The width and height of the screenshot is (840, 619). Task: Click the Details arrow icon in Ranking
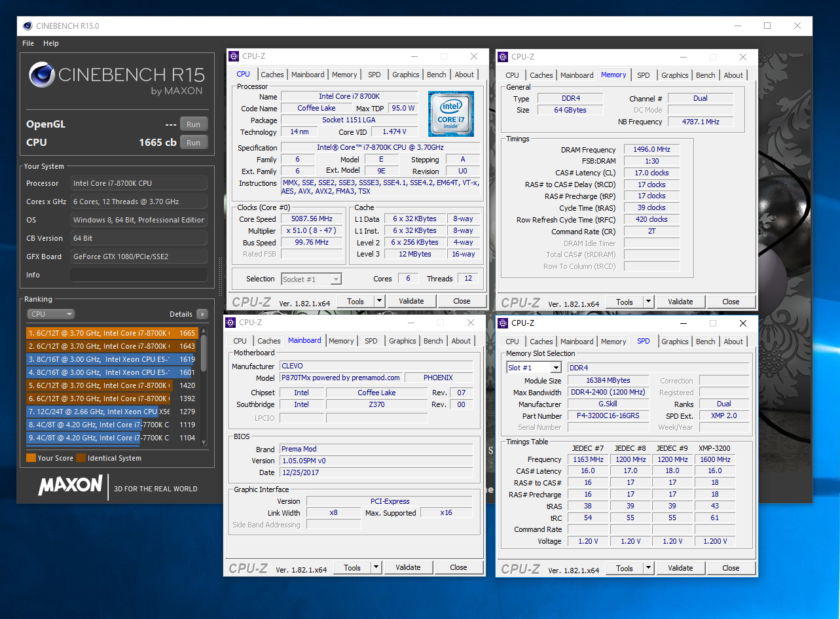coord(202,314)
